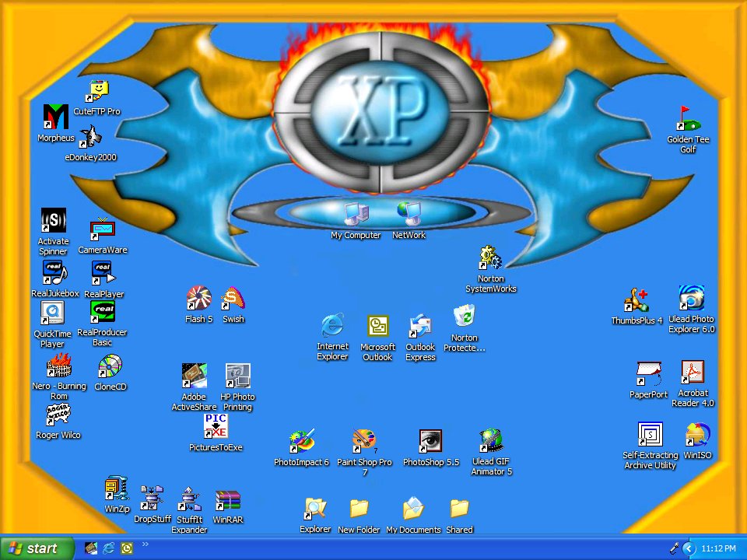Click the PhotoShop 5.5 eye icon
747x560 pixels.
click(430, 442)
